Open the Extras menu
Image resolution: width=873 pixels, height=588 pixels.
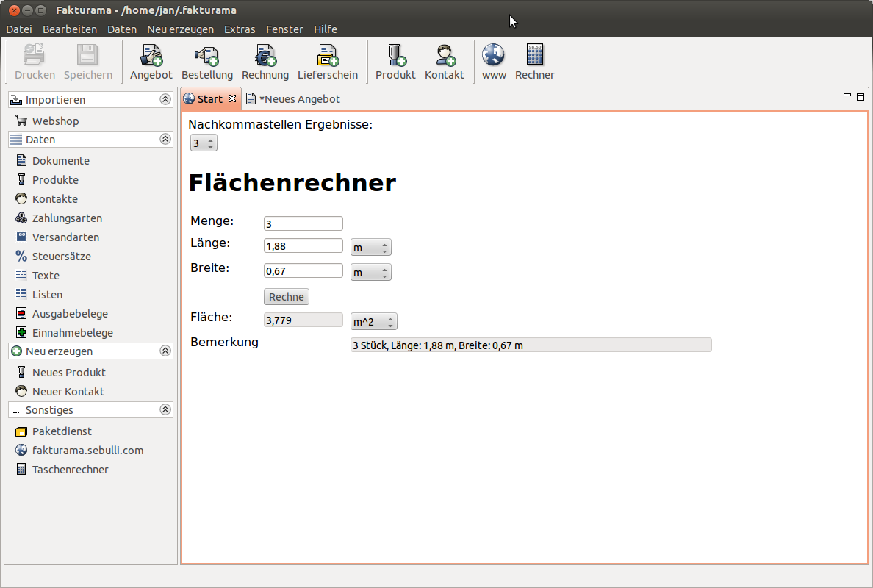(x=240, y=29)
